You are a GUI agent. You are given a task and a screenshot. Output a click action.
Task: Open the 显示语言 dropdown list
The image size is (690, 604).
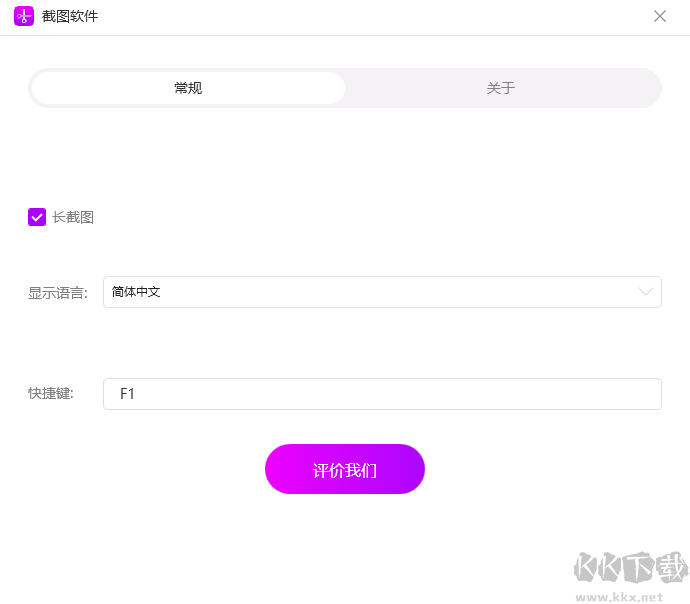(382, 292)
